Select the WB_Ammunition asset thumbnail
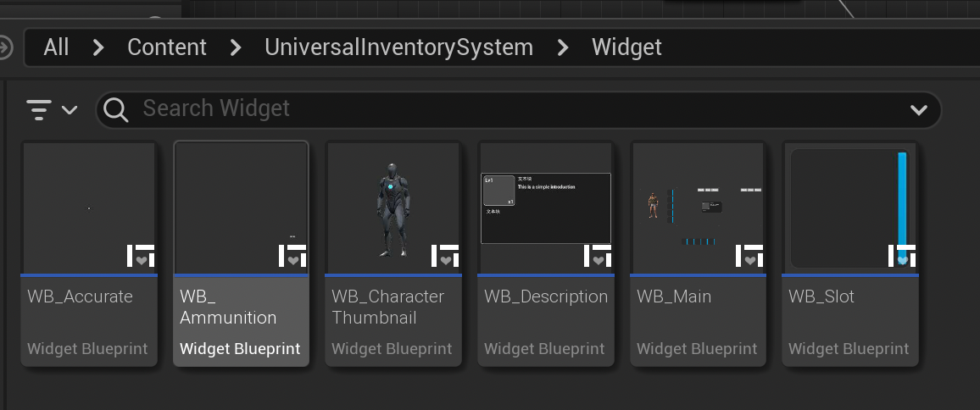Screen dimensions: 980x410 coord(241,208)
